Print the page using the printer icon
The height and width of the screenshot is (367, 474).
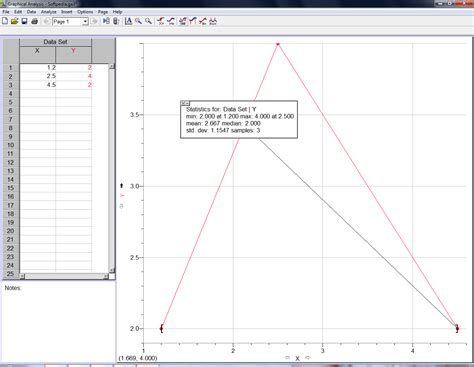point(34,21)
